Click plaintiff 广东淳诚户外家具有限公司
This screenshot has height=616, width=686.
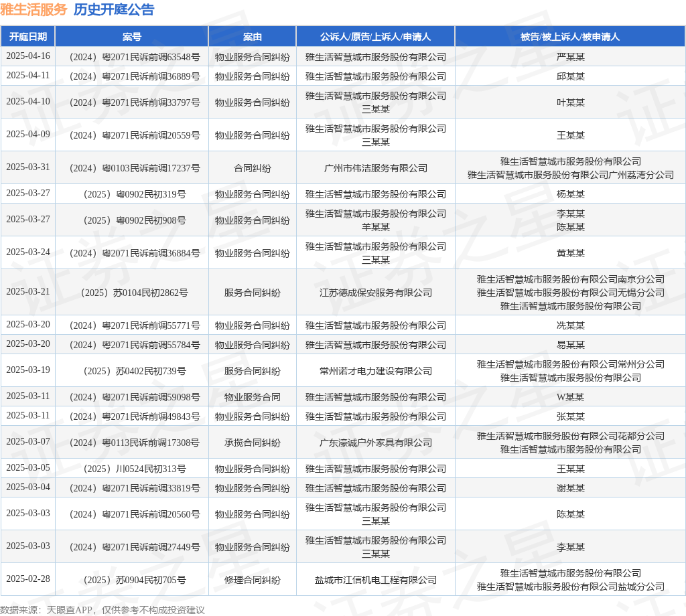tap(376, 443)
